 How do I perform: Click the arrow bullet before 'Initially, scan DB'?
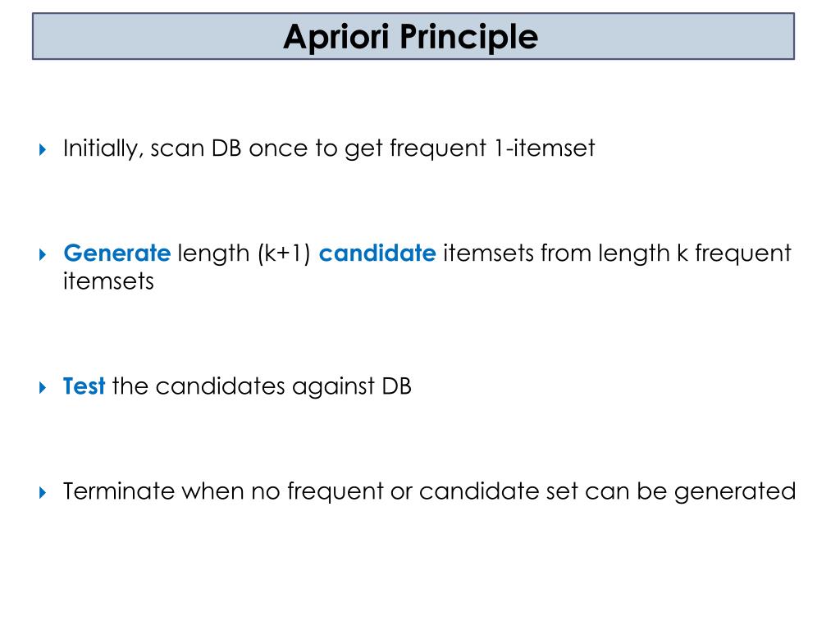pos(43,149)
